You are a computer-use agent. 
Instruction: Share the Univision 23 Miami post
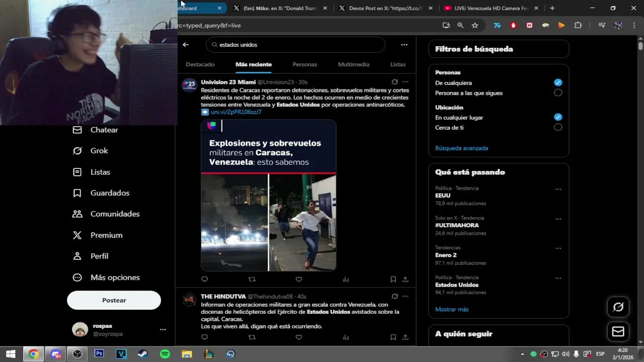406,280
